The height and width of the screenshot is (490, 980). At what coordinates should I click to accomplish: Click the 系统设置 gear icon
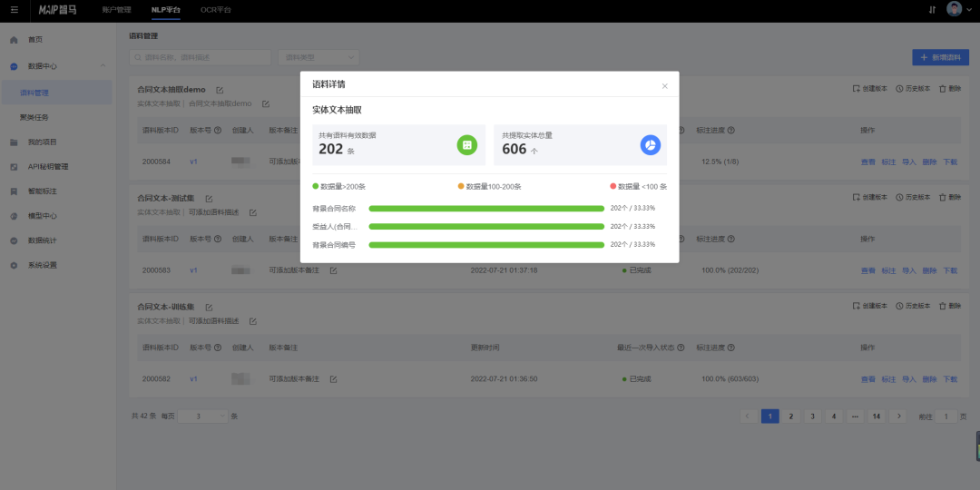pyautogui.click(x=14, y=265)
